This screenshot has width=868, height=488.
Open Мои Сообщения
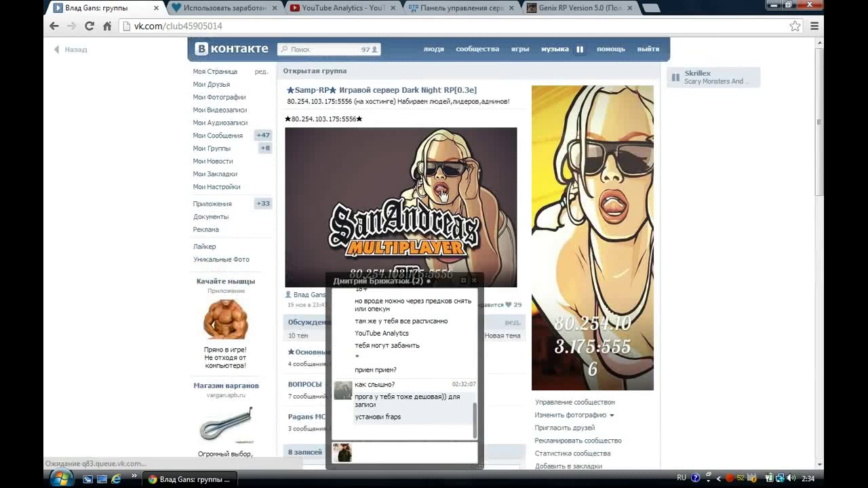tap(217, 136)
